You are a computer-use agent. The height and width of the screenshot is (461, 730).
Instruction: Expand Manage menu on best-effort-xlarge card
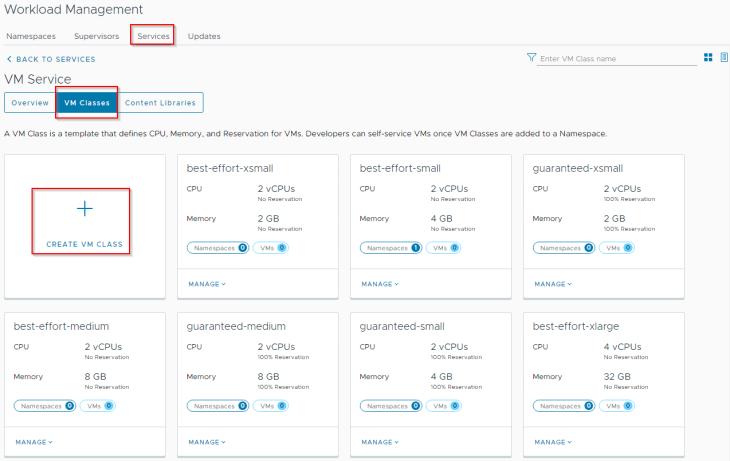pyautogui.click(x=553, y=442)
